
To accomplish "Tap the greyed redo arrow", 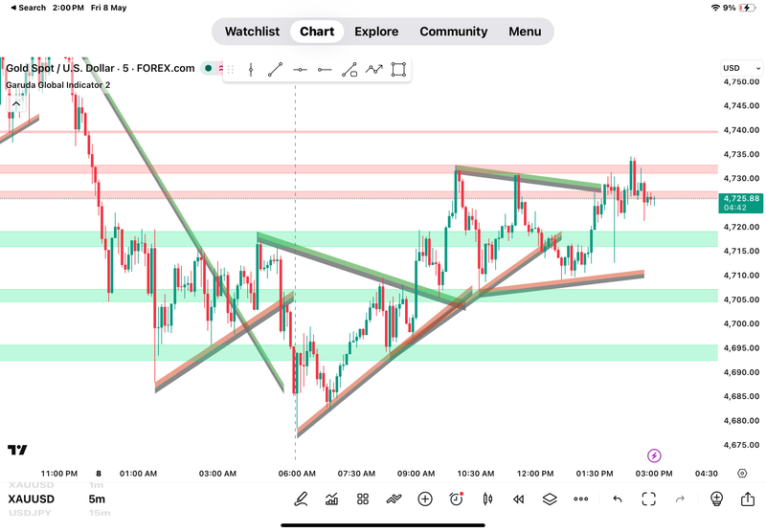I will [680, 499].
